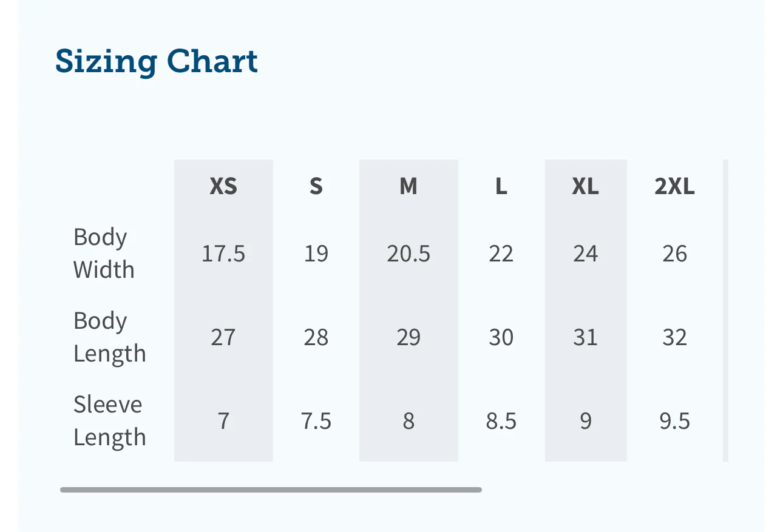
Task: Select the 8.5 sleeve length cell
Action: (x=501, y=420)
